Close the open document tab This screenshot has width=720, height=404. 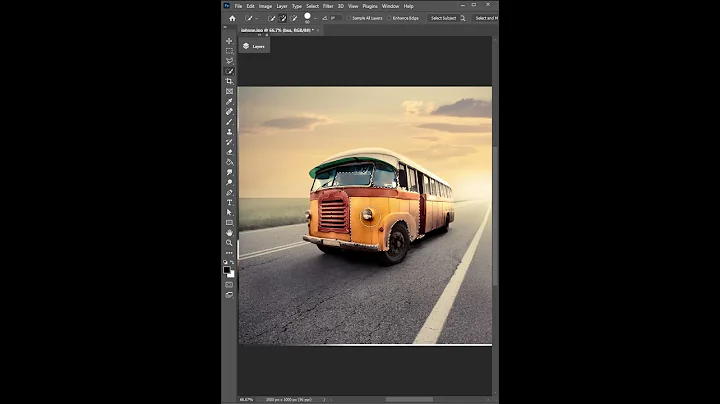click(x=318, y=30)
